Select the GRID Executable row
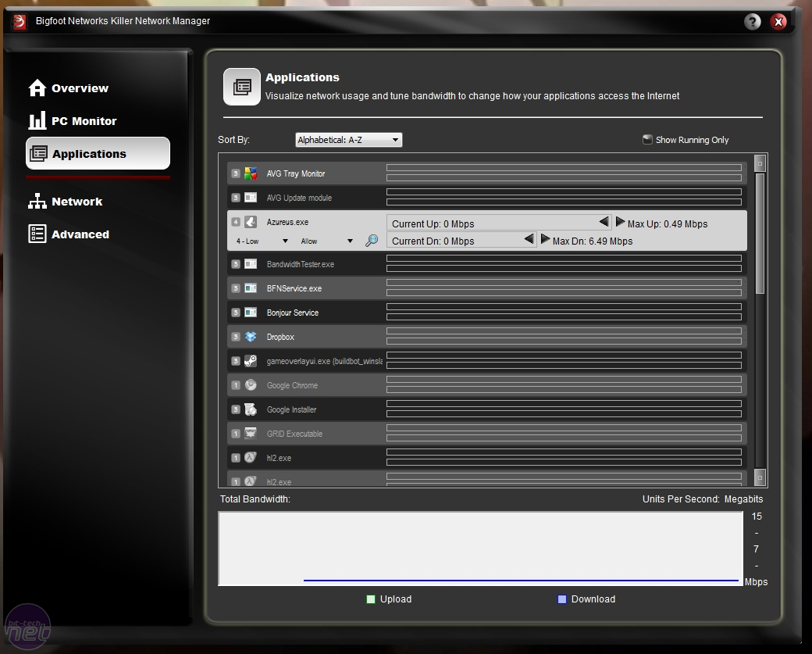This screenshot has height=654, width=812. click(486, 433)
